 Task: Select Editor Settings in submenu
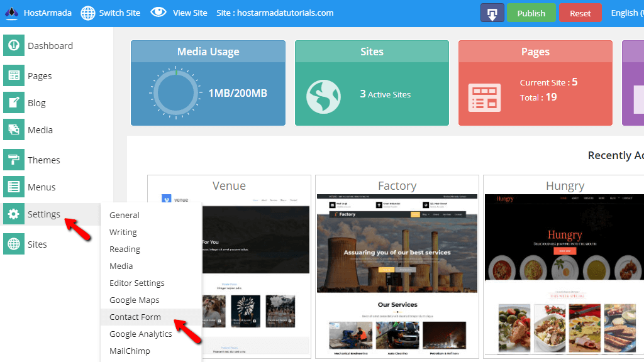(x=136, y=283)
